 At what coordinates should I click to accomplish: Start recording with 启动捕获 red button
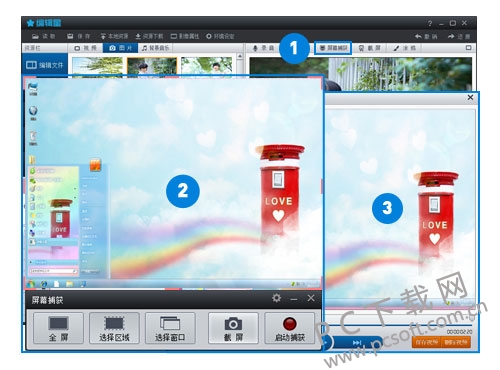pos(289,328)
